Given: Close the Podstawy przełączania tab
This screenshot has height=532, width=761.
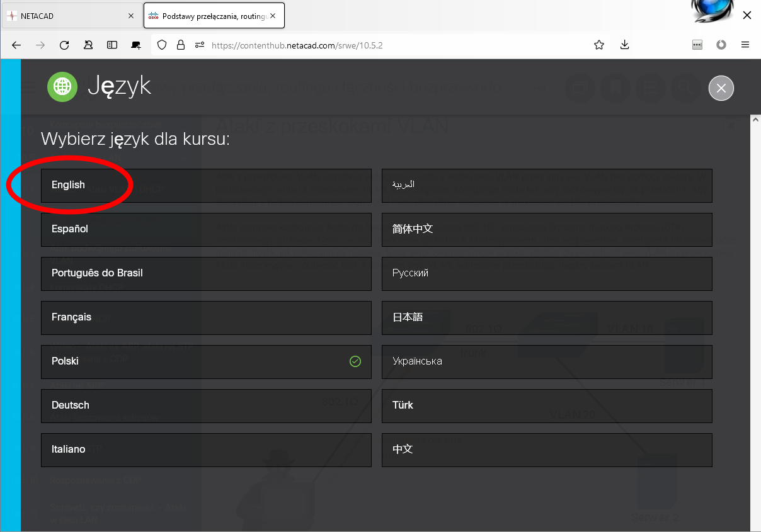Looking at the screenshot, I should coord(273,16).
